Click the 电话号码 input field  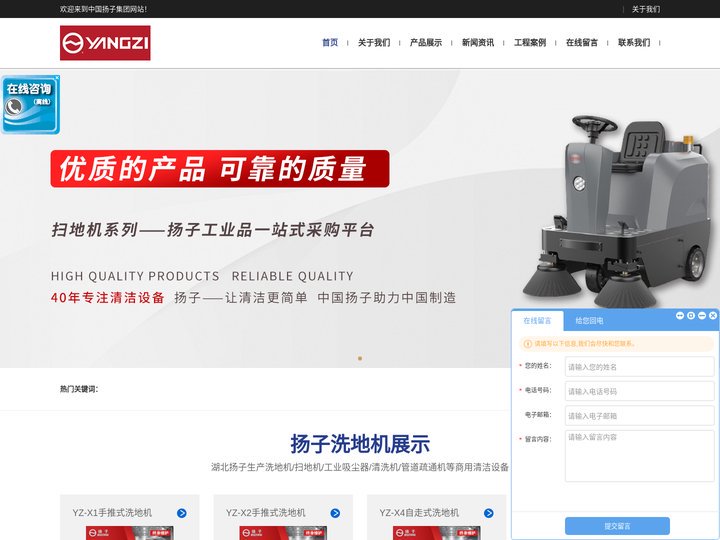point(639,391)
